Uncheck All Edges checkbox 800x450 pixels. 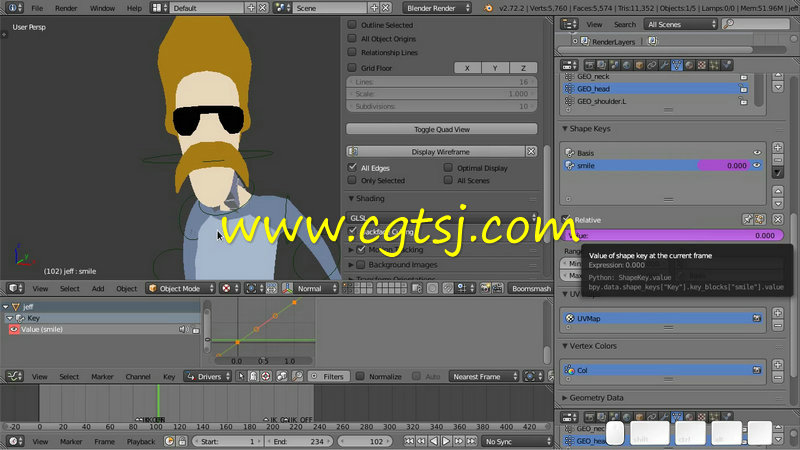tap(352, 167)
